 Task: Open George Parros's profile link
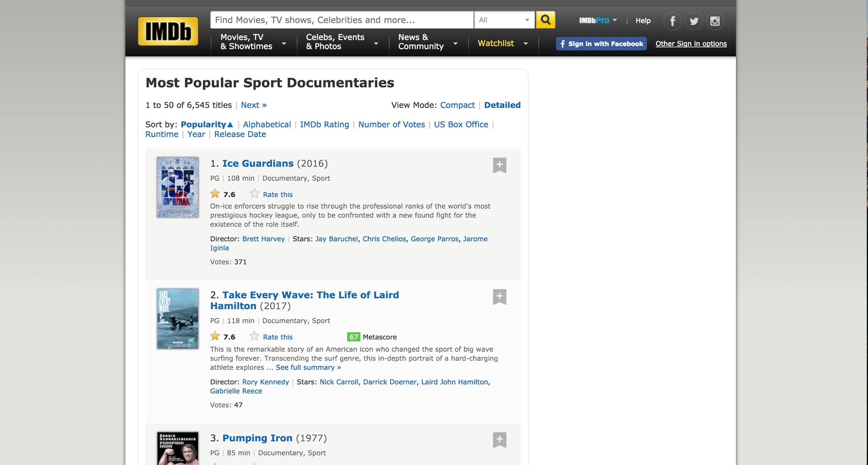tap(434, 239)
